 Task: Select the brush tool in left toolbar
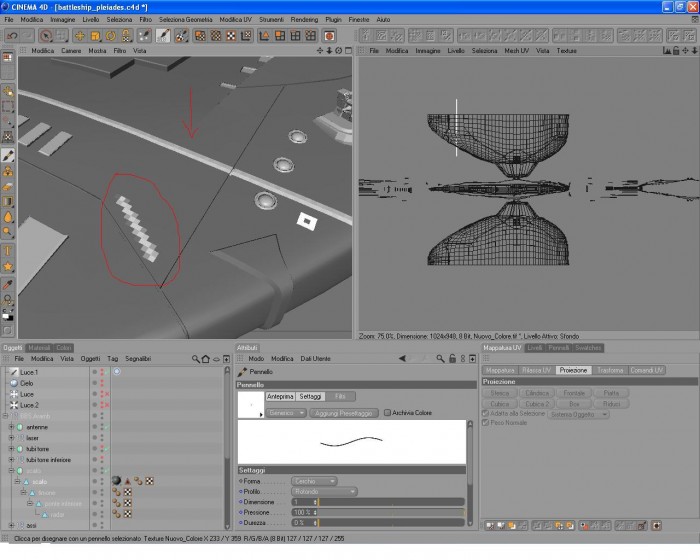[x=8, y=155]
